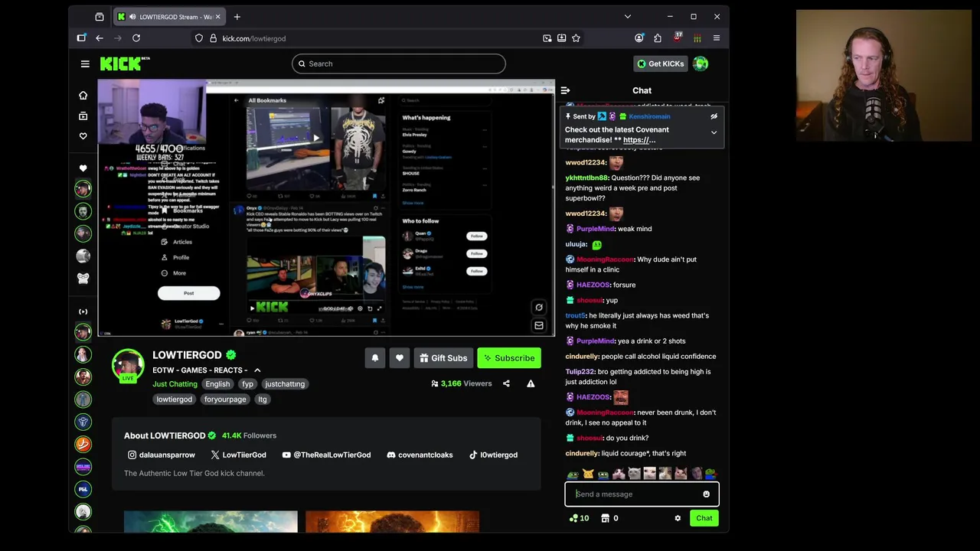Bookmark this page with star icon

[576, 38]
